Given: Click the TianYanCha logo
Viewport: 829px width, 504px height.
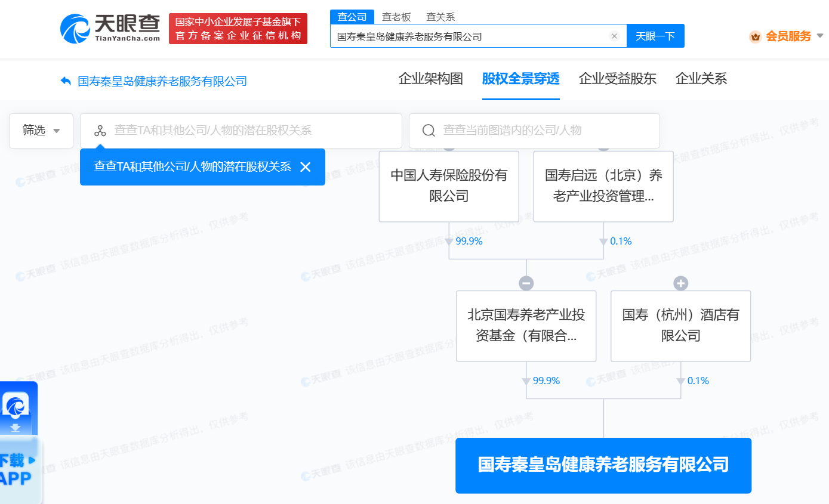Looking at the screenshot, I should click(110, 28).
